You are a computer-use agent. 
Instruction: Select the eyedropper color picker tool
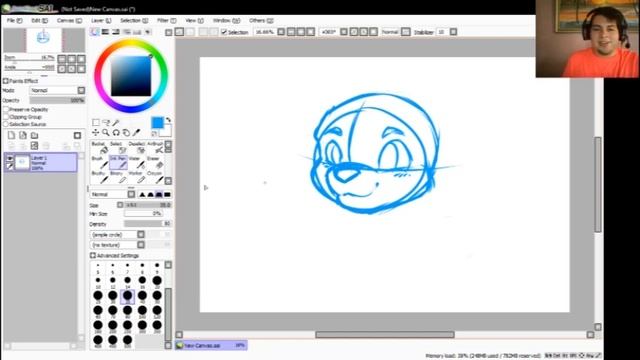[136, 133]
